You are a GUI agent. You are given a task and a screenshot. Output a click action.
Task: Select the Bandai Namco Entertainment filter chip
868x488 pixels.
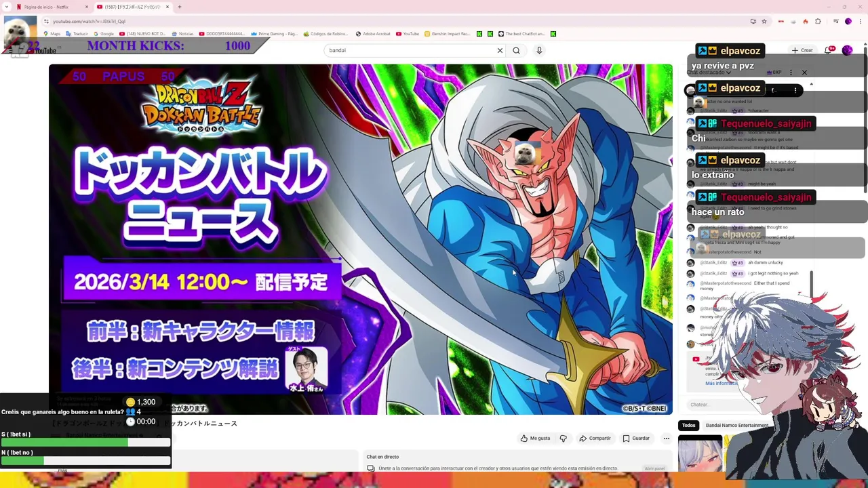pyautogui.click(x=736, y=426)
